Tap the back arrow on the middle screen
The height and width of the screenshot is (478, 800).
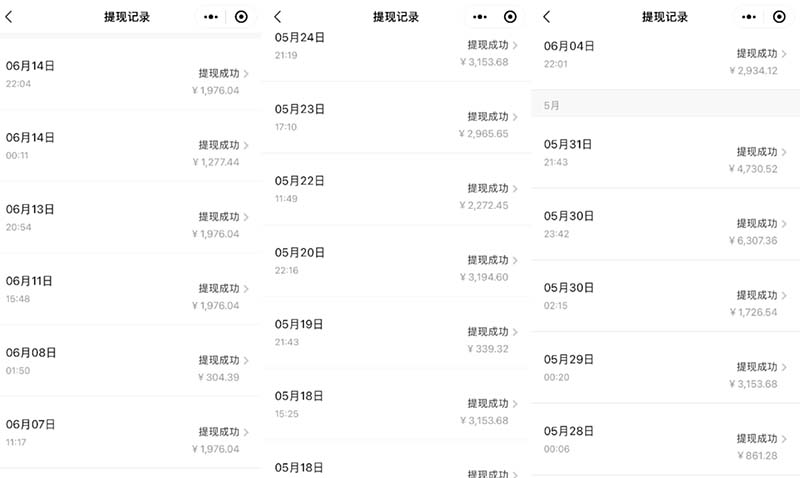[x=277, y=17]
